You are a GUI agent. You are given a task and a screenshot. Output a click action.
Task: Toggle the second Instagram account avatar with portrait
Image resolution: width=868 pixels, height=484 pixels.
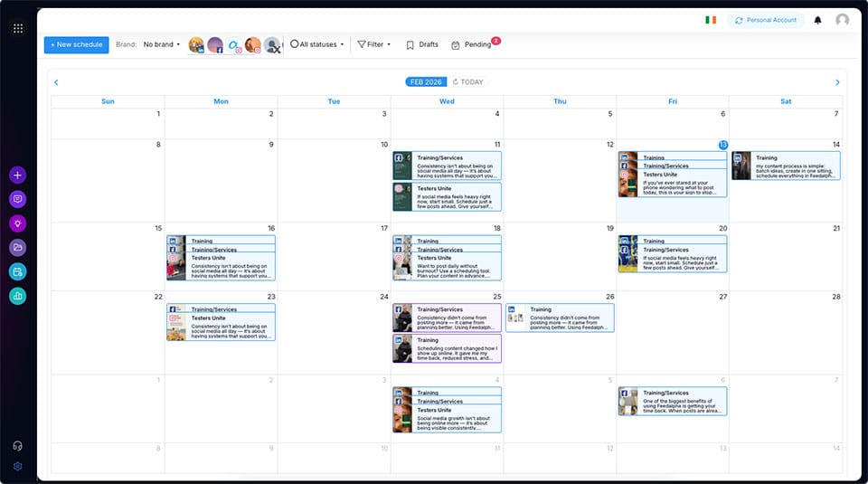point(253,45)
